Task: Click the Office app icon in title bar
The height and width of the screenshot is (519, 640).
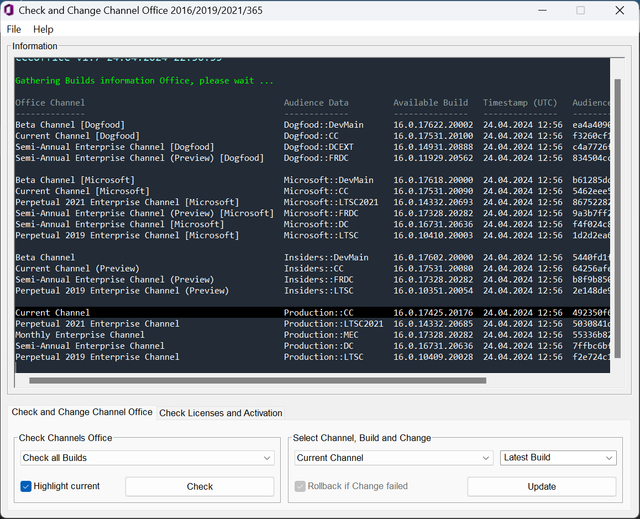Action: [x=9, y=10]
